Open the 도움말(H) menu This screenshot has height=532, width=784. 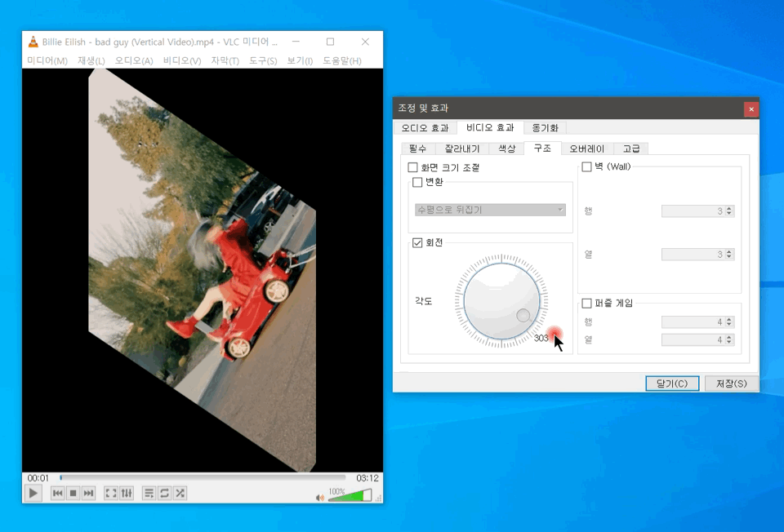[342, 60]
